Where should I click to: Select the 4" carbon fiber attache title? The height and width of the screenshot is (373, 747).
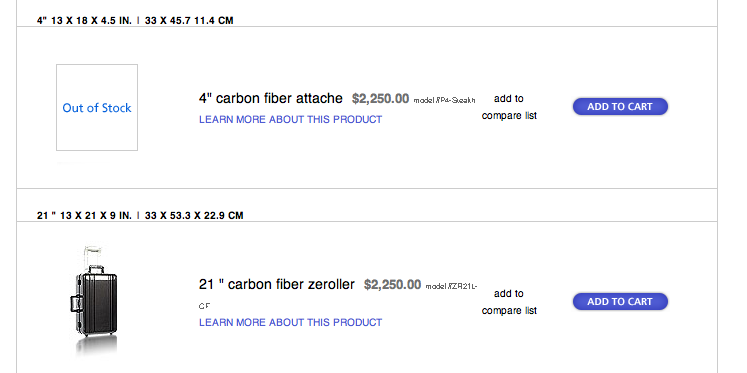[271, 99]
